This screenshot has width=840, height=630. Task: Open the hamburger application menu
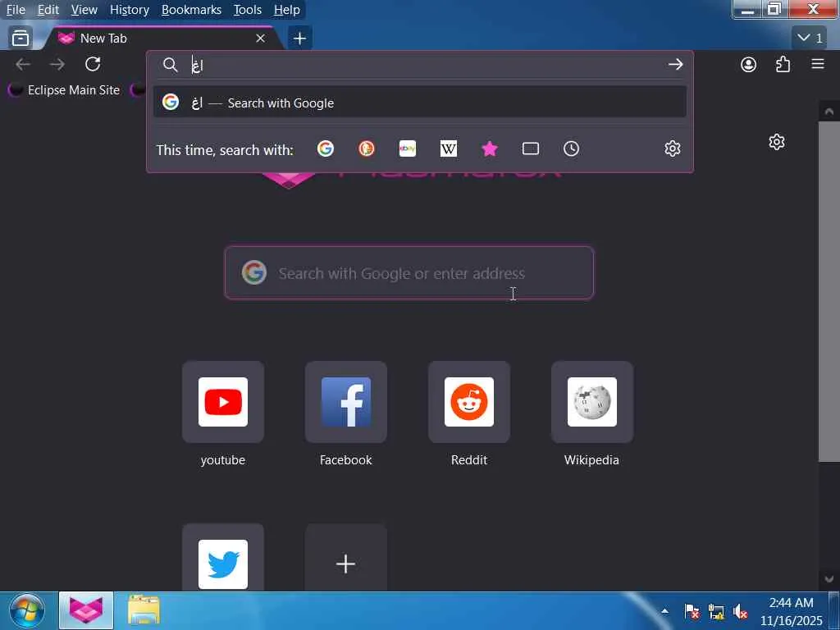[818, 64]
